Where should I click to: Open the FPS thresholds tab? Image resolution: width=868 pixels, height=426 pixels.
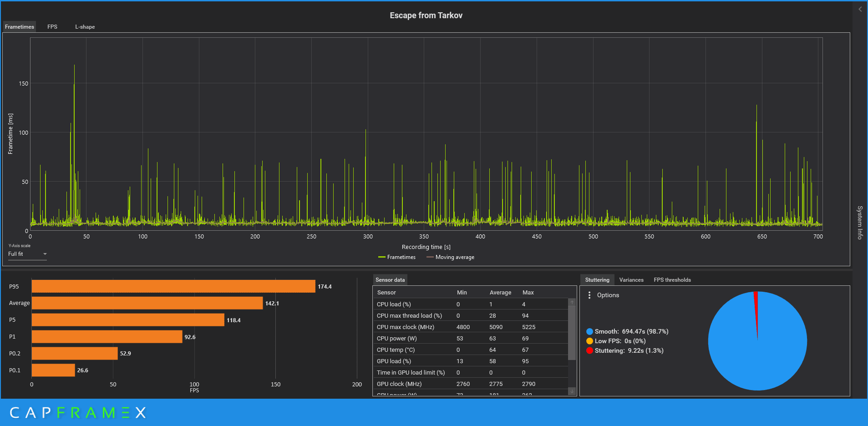click(x=672, y=280)
